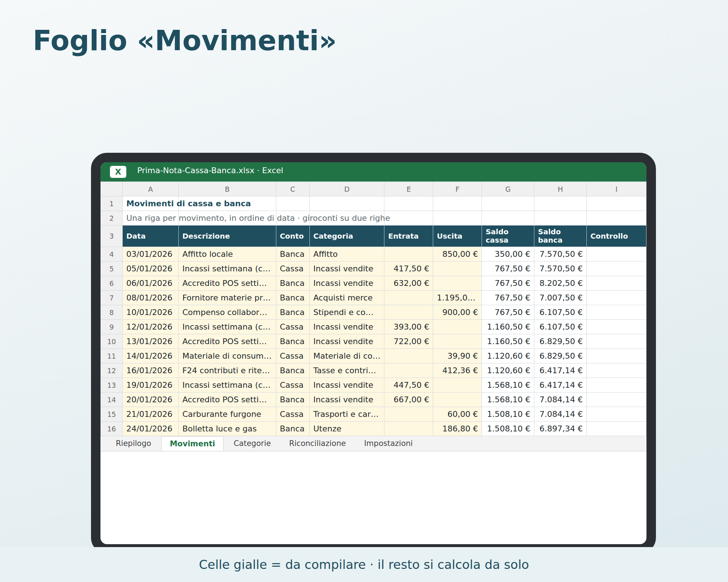This screenshot has height=582, width=728.
Task: Open the Riconciliazione sheet tab
Action: pyautogui.click(x=317, y=443)
